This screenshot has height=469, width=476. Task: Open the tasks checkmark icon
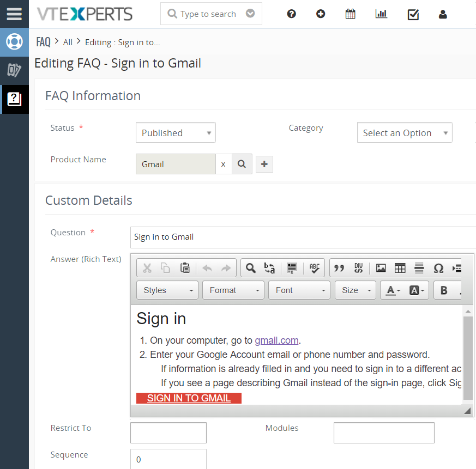[x=413, y=14]
